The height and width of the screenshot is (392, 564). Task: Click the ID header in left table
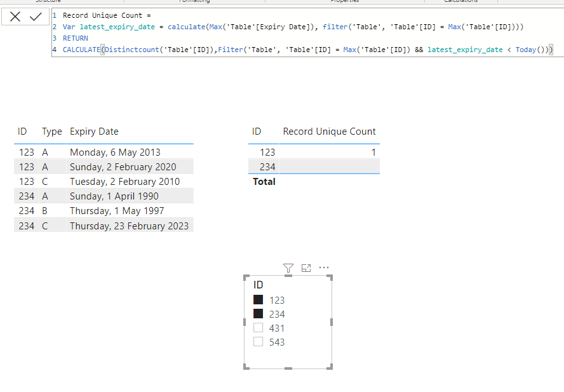click(x=22, y=132)
